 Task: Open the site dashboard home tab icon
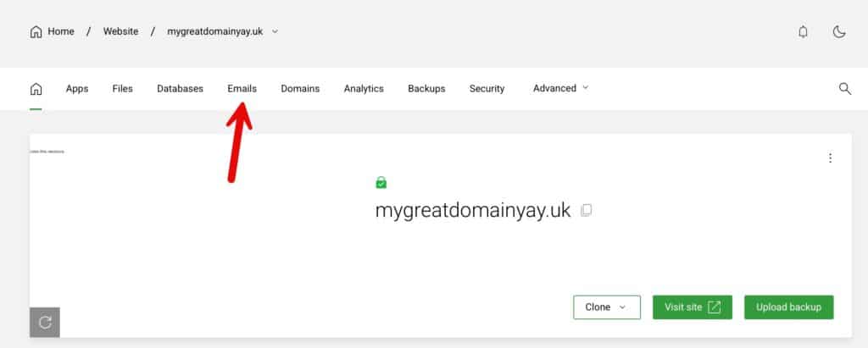click(36, 89)
